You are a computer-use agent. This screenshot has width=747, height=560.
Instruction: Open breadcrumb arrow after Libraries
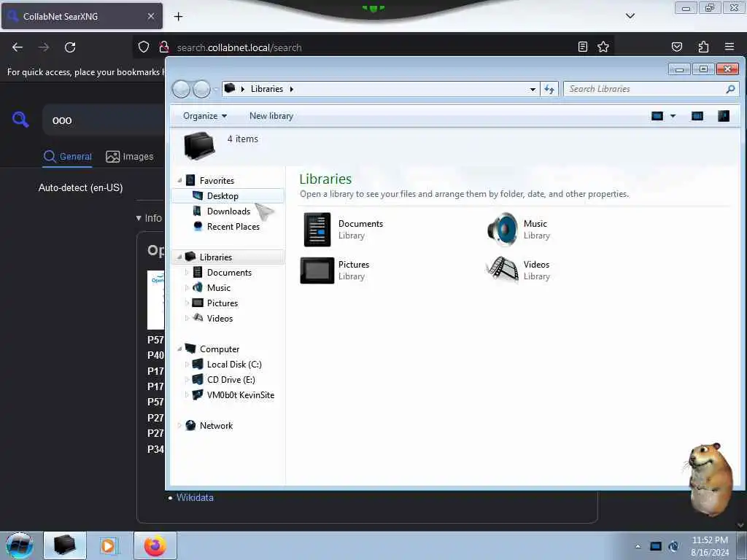292,89
